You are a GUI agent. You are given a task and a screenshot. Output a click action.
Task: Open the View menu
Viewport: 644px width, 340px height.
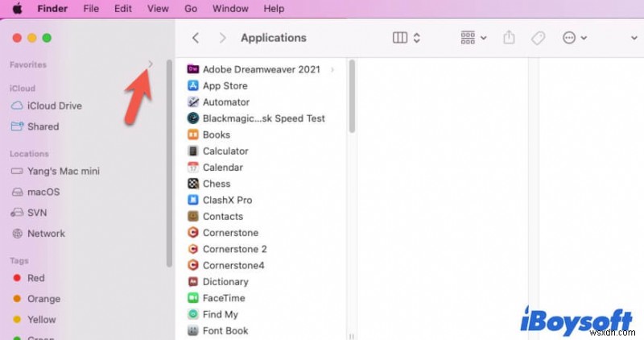pyautogui.click(x=158, y=9)
